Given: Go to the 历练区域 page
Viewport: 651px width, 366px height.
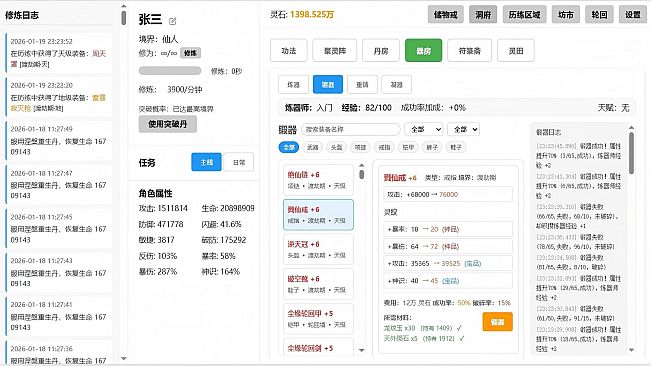Looking at the screenshot, I should click(524, 15).
